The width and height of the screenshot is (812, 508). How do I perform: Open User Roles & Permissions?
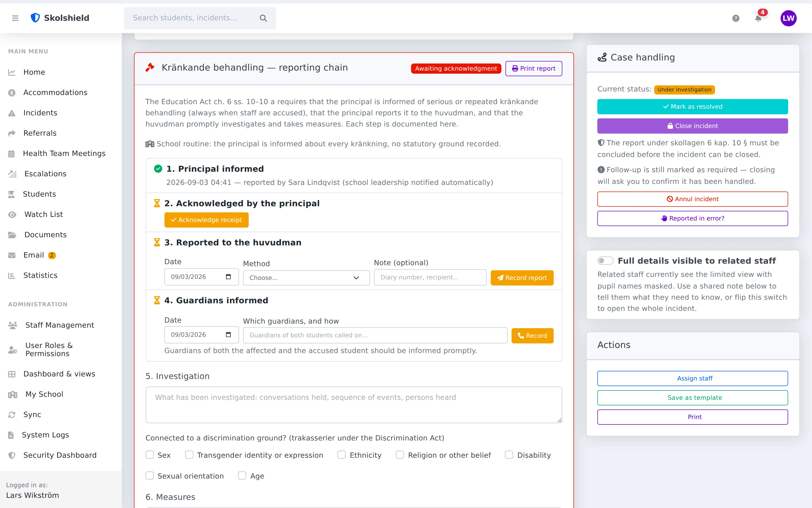click(49, 350)
